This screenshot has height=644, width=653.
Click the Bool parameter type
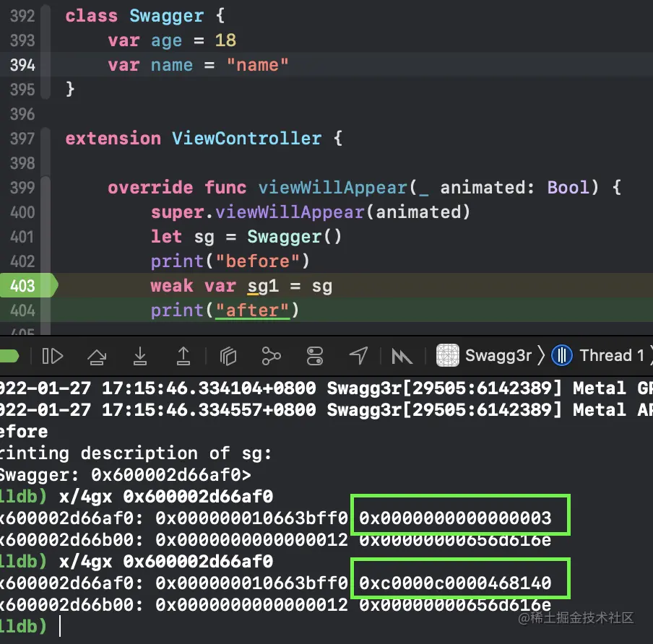(x=568, y=187)
